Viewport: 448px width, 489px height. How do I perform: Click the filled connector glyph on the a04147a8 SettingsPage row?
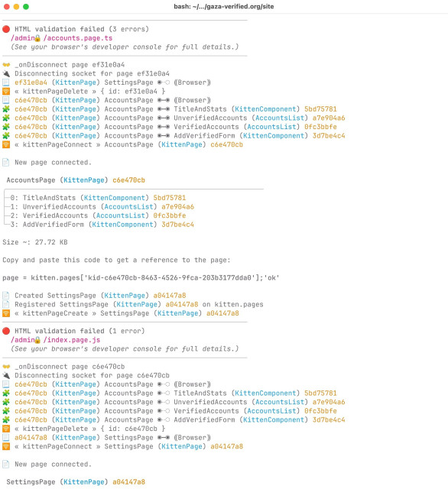pos(164,438)
